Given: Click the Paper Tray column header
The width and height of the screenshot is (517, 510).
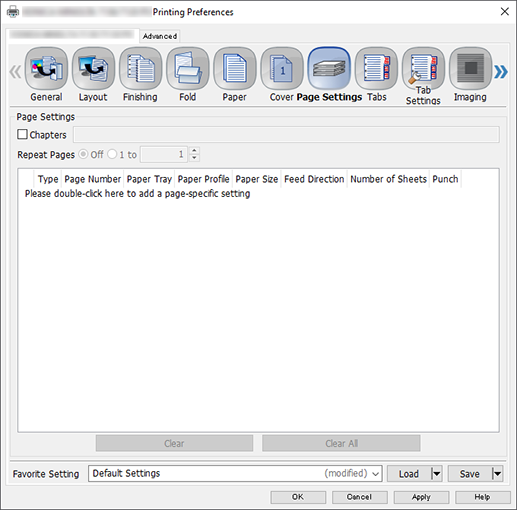Looking at the screenshot, I should [x=149, y=179].
